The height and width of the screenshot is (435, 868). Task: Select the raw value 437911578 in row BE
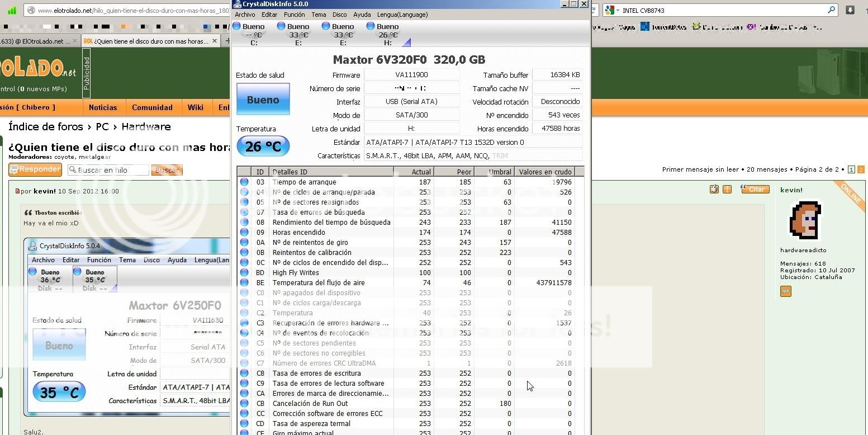coord(553,283)
